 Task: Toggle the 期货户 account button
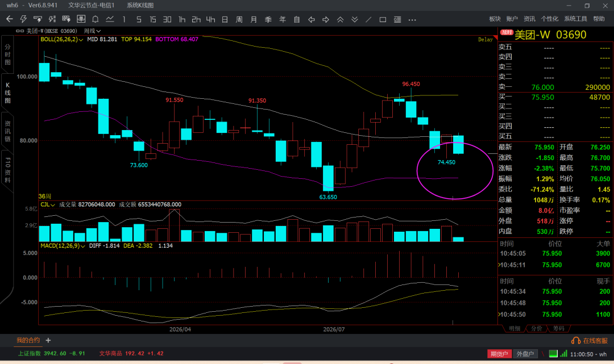coord(499,354)
